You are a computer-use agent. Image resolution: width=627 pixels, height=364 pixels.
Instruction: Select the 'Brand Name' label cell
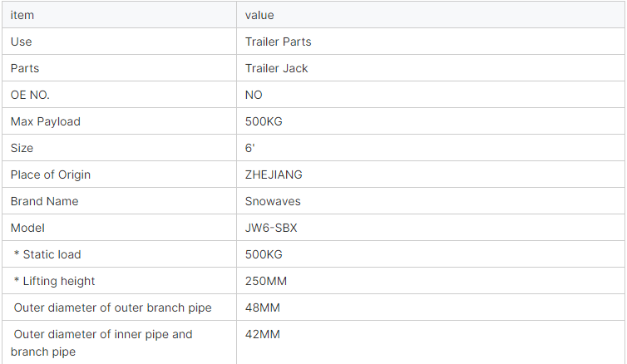(x=119, y=201)
